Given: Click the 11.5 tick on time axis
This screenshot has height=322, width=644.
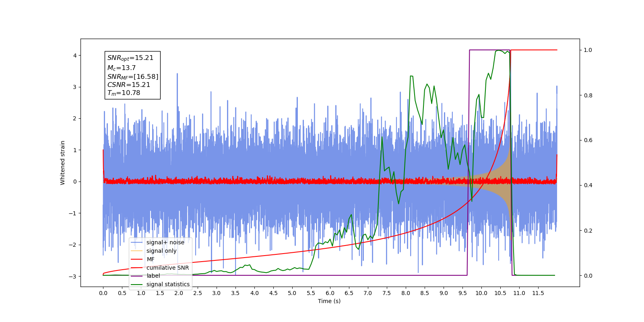Looking at the screenshot, I should [x=538, y=293].
